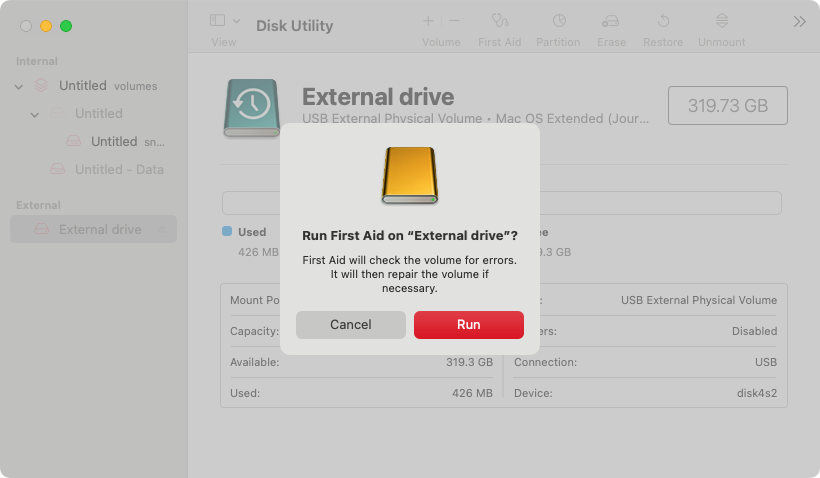820x478 pixels.
Task: Select Untitled volumes container in sidebar
Action: (x=94, y=86)
